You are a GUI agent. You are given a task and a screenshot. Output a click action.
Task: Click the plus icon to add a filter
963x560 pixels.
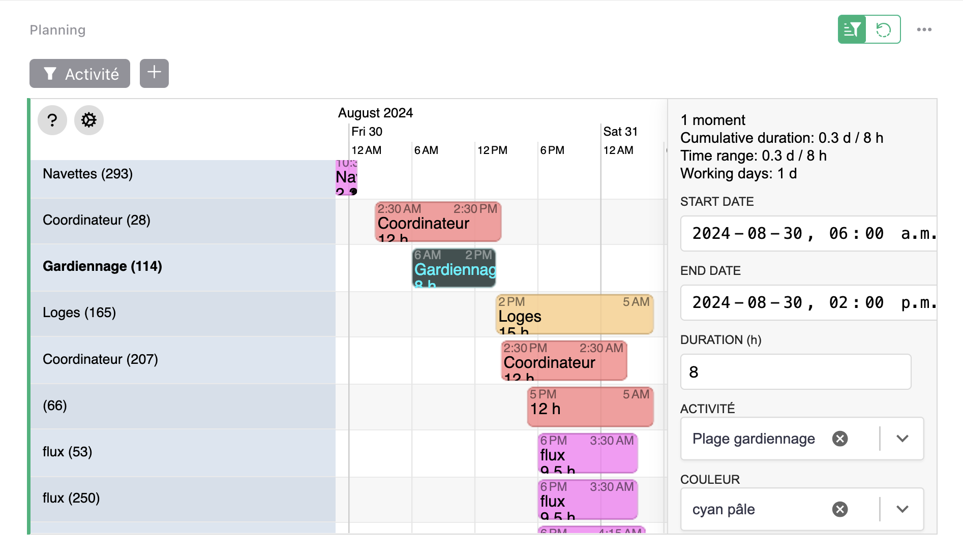click(x=154, y=73)
